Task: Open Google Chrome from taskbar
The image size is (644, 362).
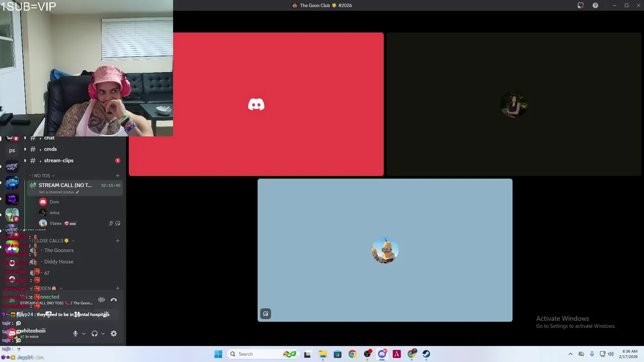Action: click(352, 354)
